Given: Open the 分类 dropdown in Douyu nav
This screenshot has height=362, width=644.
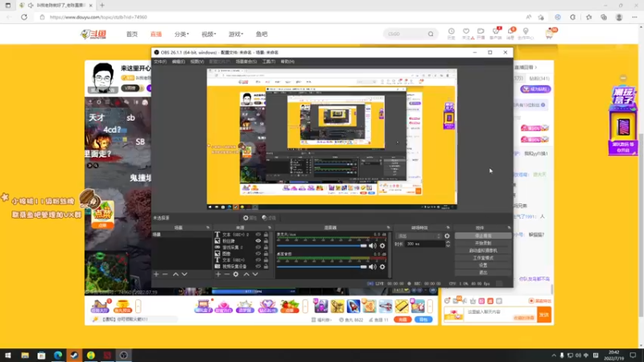Looking at the screenshot, I should click(182, 34).
